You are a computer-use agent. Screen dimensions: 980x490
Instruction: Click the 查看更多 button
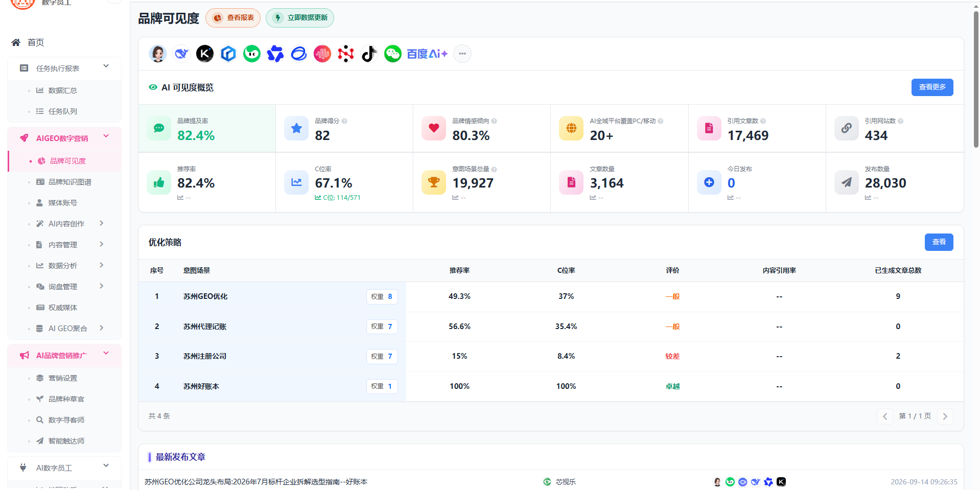coord(932,87)
